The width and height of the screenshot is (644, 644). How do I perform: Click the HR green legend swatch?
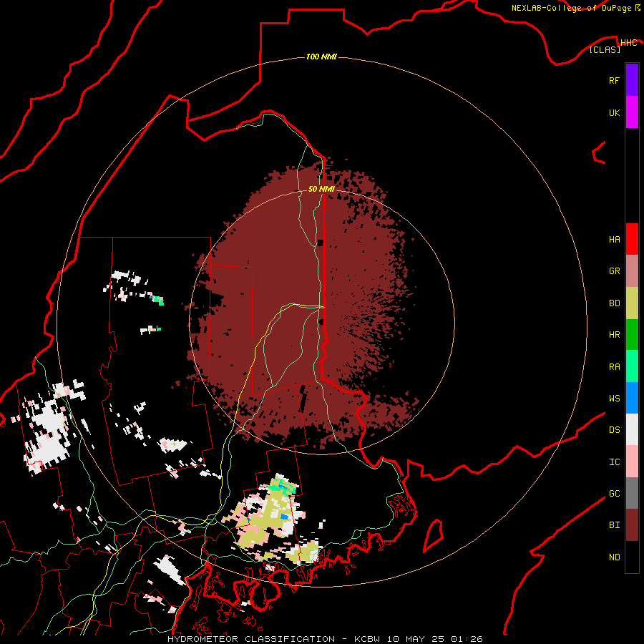click(x=632, y=335)
